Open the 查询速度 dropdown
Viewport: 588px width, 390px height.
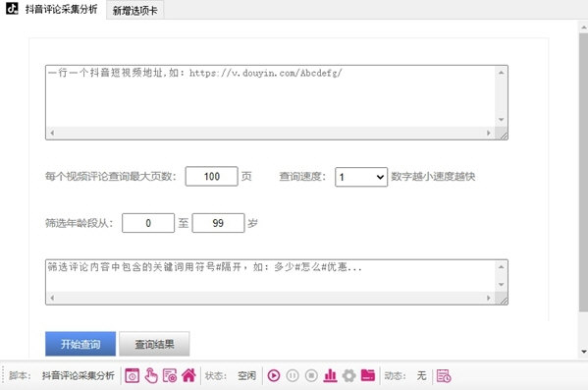pos(361,177)
